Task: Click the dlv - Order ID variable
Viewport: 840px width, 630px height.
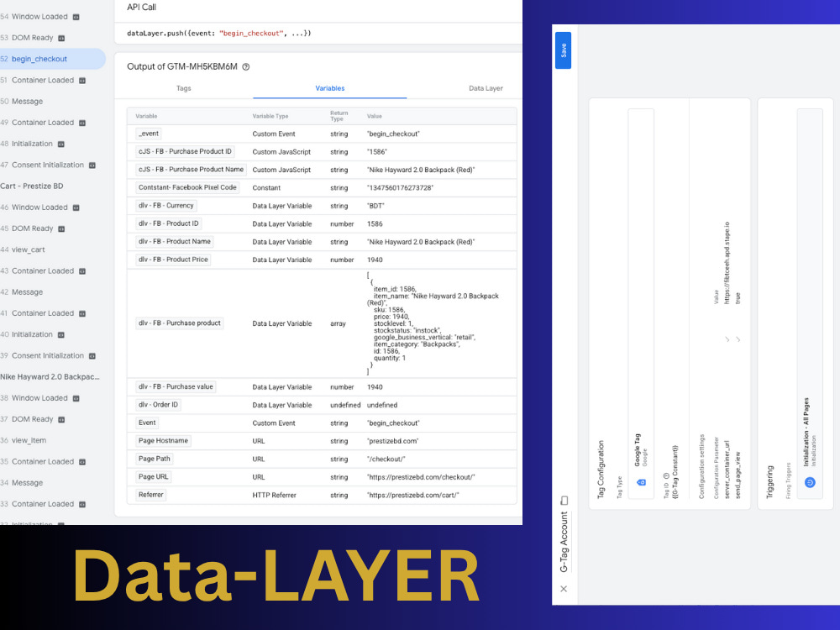Action: pyautogui.click(x=158, y=405)
